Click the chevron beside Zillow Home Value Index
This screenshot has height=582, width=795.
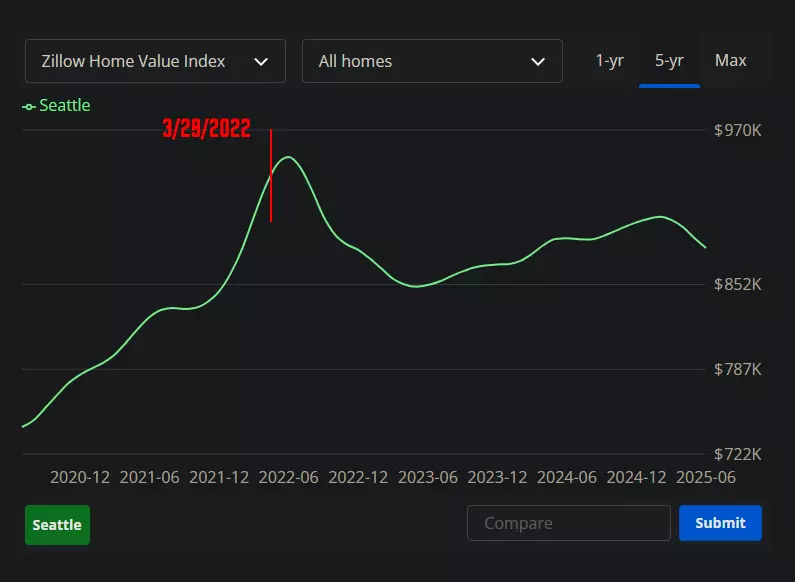(x=261, y=62)
